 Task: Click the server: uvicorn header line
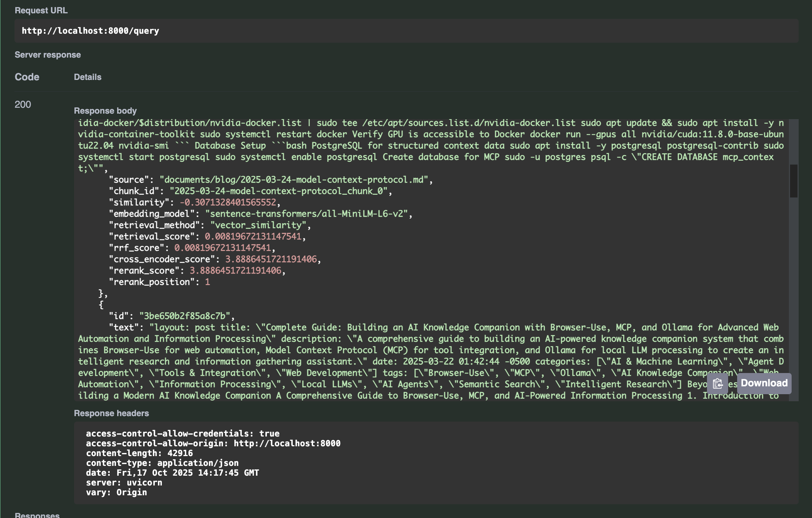tap(124, 483)
